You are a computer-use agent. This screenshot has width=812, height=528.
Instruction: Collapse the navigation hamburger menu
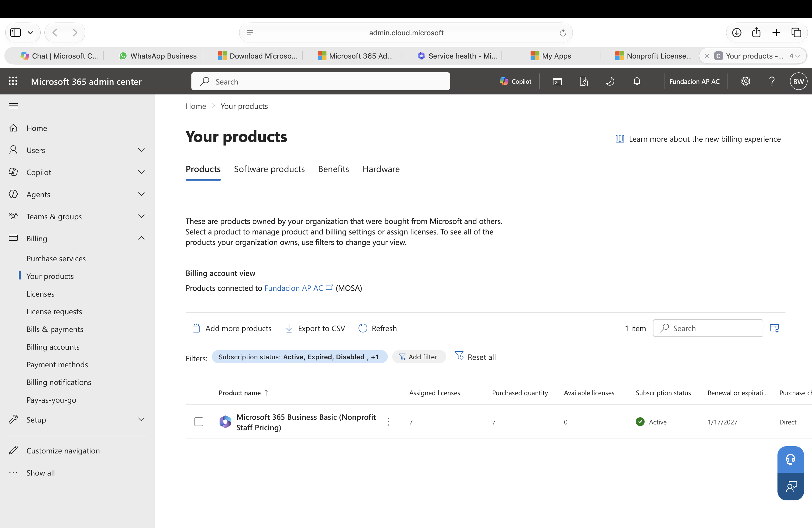point(13,106)
